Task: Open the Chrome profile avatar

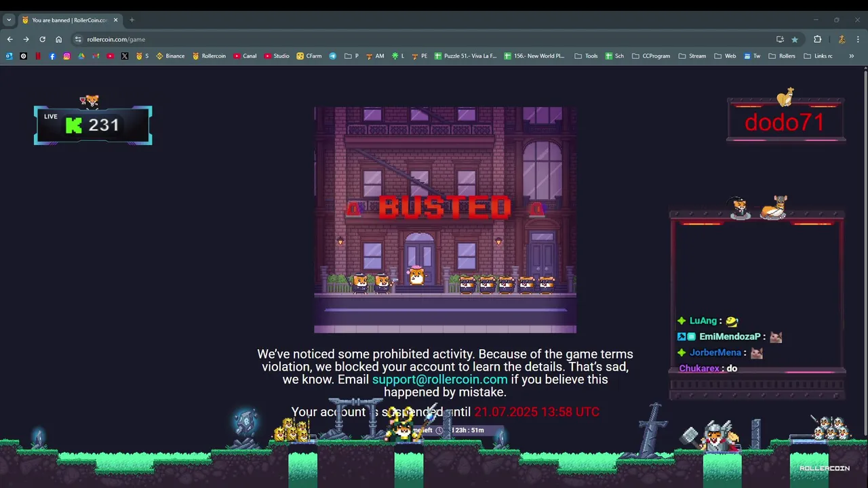Action: pyautogui.click(x=842, y=39)
